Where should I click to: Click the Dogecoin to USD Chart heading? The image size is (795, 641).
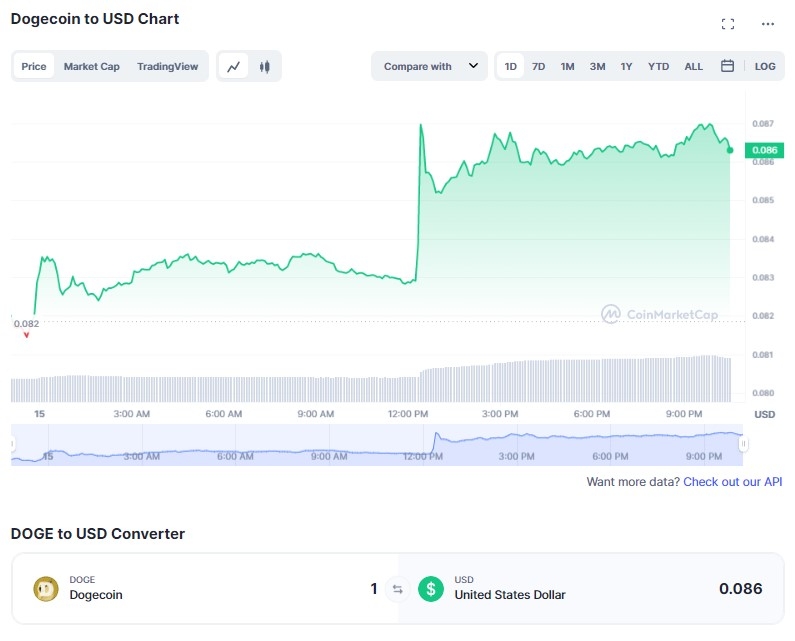95,19
